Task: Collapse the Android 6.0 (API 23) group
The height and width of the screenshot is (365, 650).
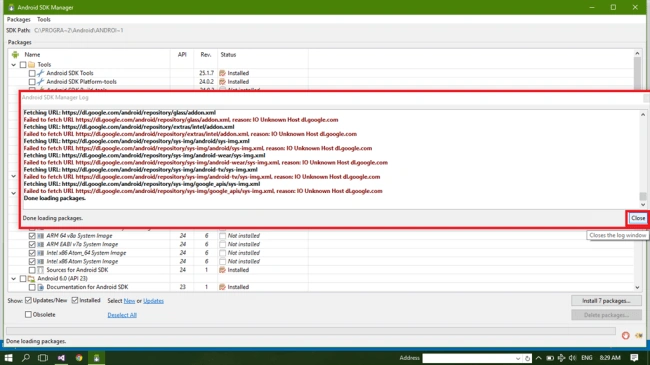Action: coord(14,279)
